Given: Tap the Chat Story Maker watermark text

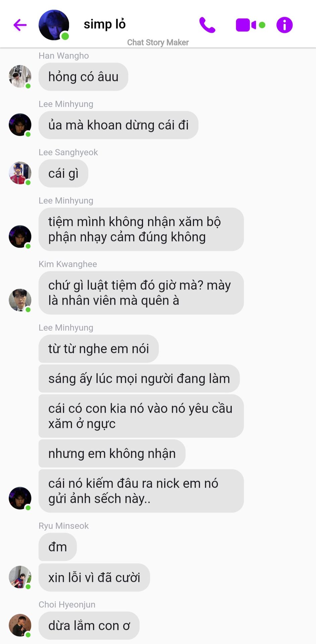Looking at the screenshot, I should point(158,42).
